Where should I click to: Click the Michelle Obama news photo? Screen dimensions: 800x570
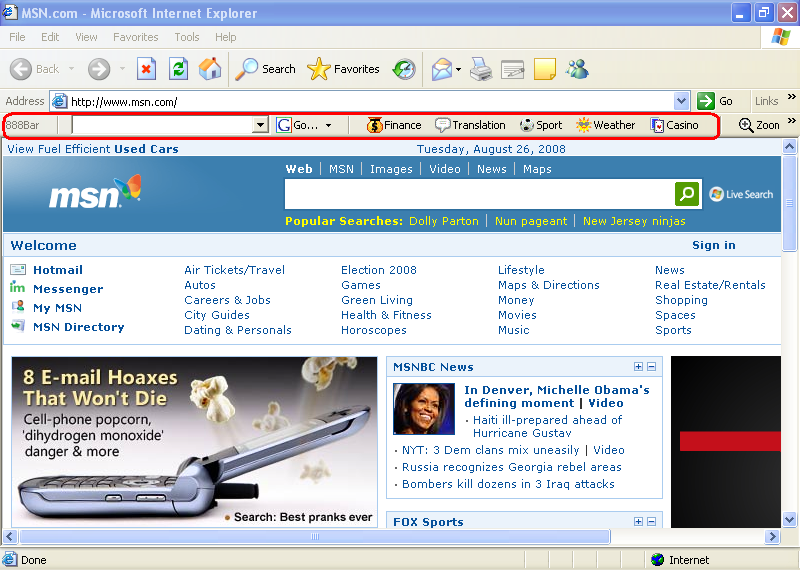coord(423,409)
